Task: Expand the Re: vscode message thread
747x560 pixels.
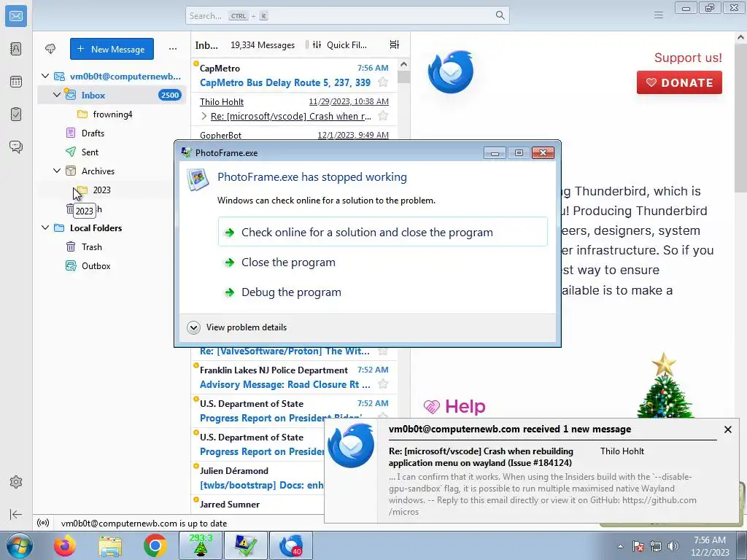Action: tap(204, 116)
